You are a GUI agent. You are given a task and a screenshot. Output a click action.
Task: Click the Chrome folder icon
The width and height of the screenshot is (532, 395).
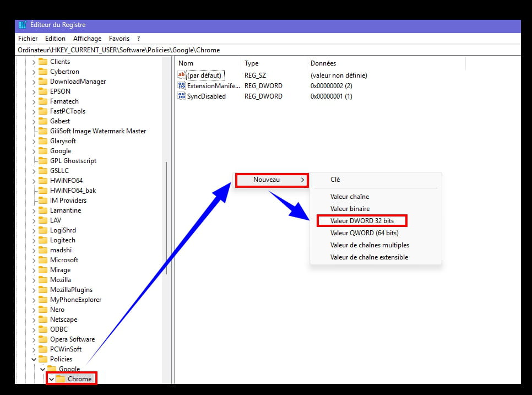61,378
